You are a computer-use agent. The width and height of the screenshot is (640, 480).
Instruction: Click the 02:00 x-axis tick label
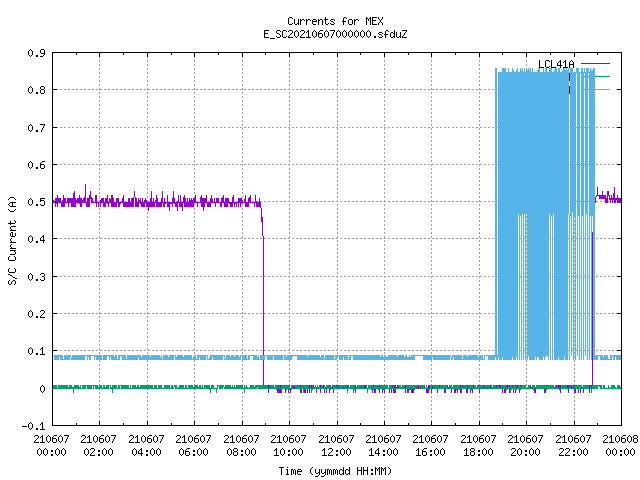click(98, 452)
